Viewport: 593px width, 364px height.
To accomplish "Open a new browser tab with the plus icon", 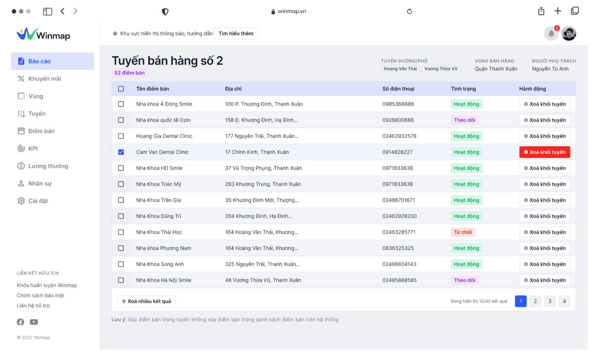I will (x=558, y=11).
